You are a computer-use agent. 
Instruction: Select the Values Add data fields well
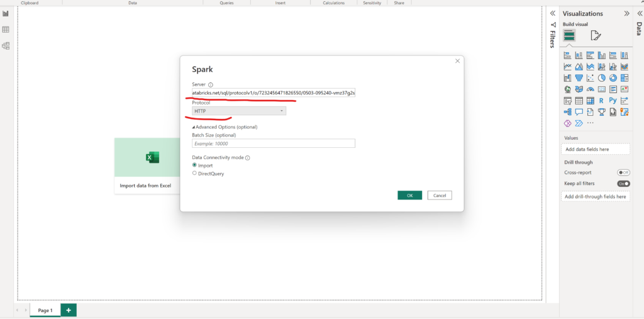click(595, 149)
